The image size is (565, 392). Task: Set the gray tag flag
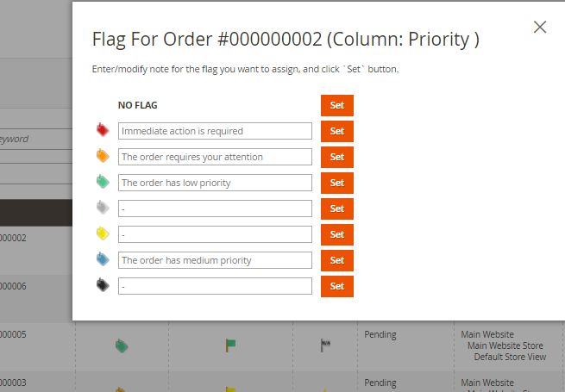(337, 209)
